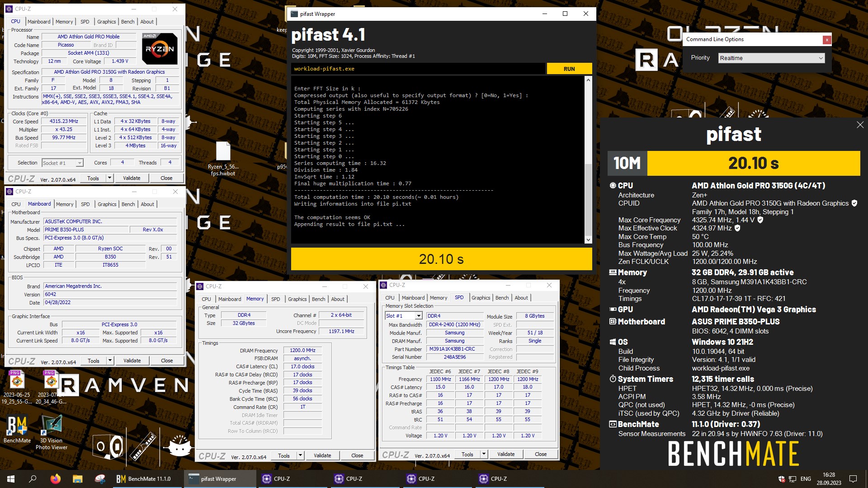Click the 1200.0 MHz DRAM Frequency value

pos(302,350)
